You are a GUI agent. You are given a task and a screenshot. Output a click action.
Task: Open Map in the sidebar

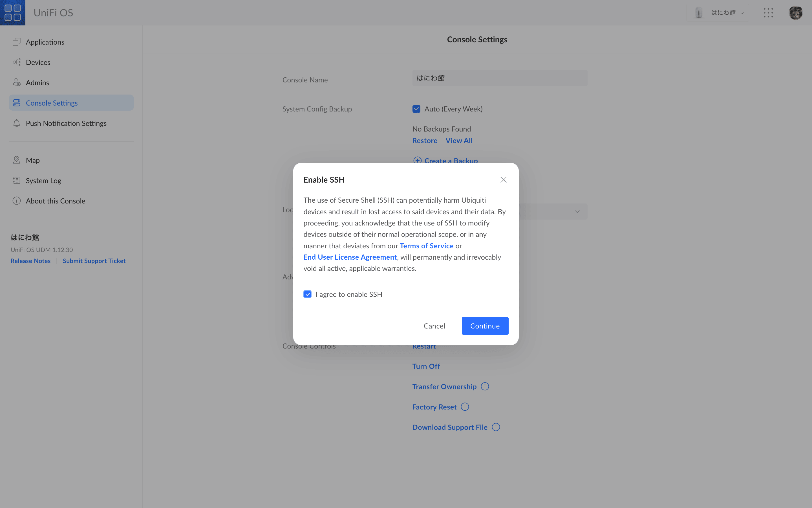pyautogui.click(x=71, y=160)
